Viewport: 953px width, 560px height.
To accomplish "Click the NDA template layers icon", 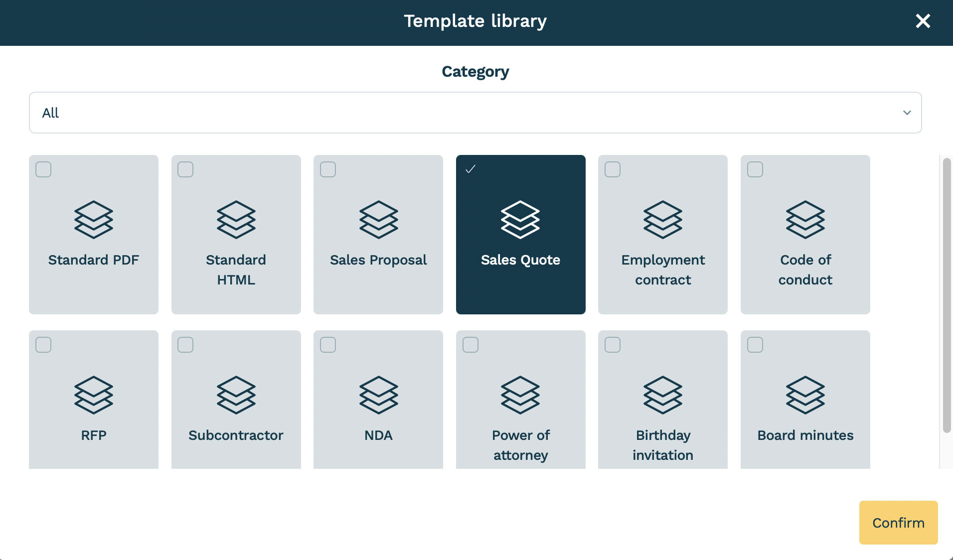I will pyautogui.click(x=378, y=395).
